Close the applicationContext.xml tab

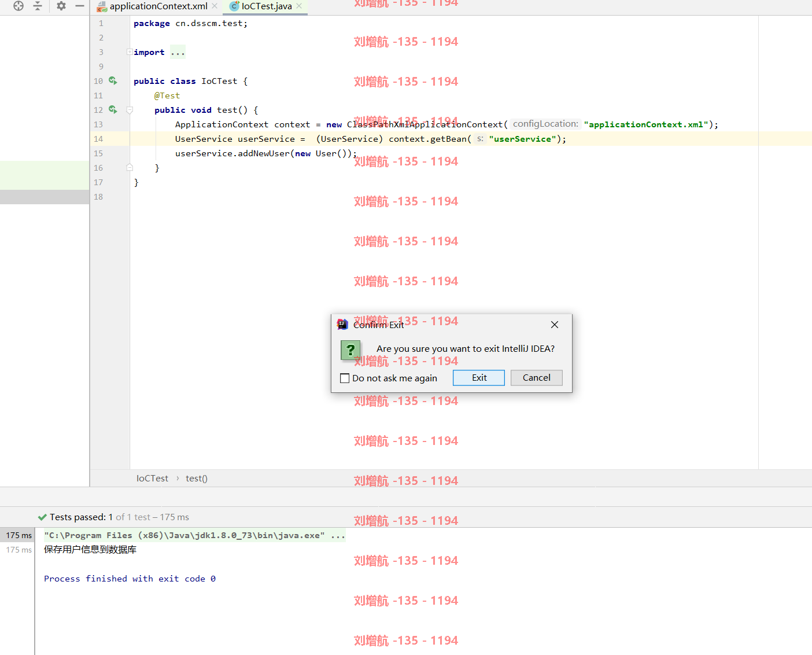coord(215,6)
